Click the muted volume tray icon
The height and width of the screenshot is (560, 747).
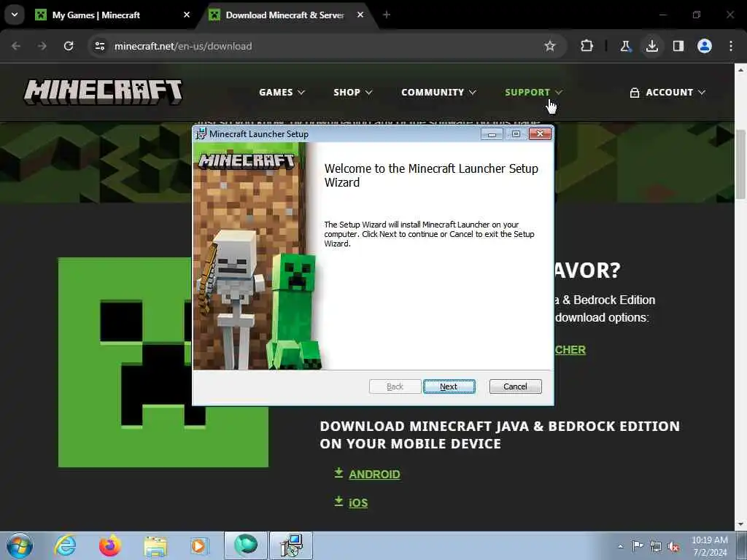pyautogui.click(x=673, y=547)
